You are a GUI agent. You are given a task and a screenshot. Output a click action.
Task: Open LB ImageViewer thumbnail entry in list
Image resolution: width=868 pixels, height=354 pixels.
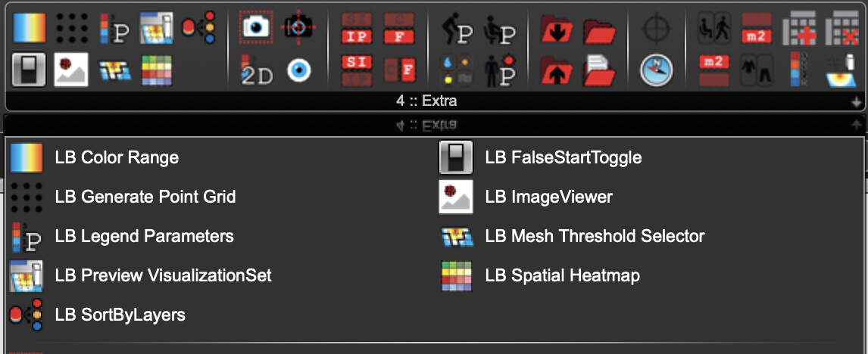[x=526, y=197]
